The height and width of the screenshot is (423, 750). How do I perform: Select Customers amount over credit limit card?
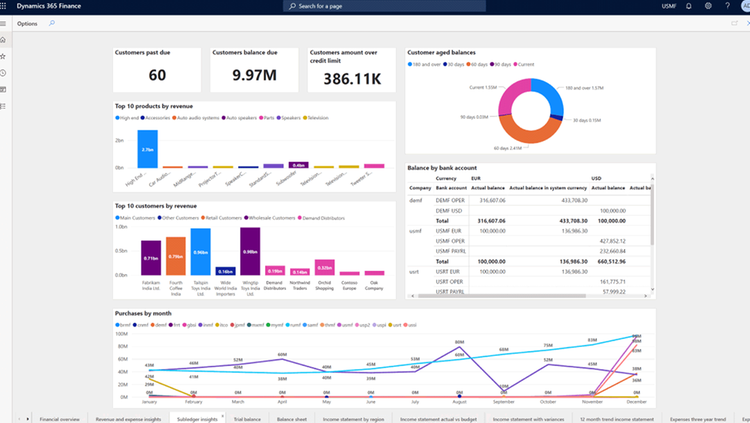pyautogui.click(x=352, y=70)
